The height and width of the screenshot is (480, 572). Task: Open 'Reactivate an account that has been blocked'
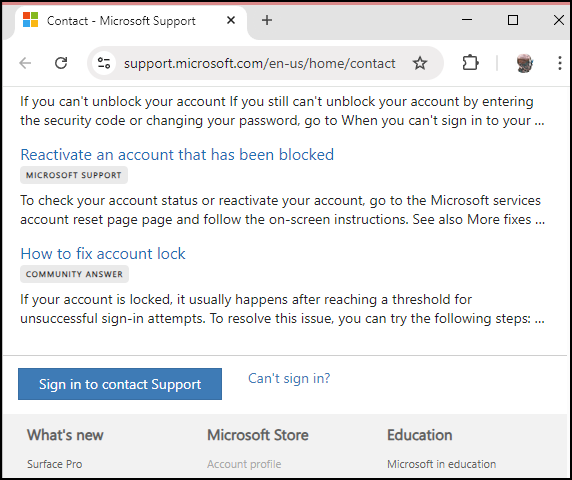[x=177, y=155]
